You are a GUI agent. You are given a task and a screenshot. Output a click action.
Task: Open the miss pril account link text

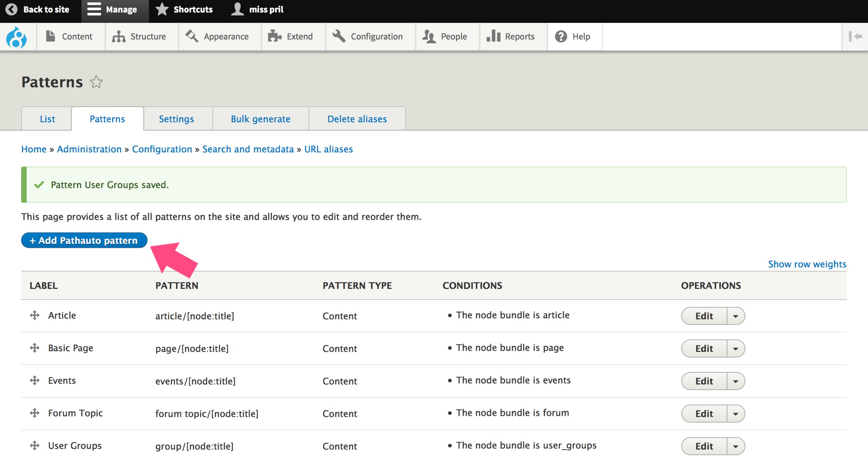click(266, 9)
